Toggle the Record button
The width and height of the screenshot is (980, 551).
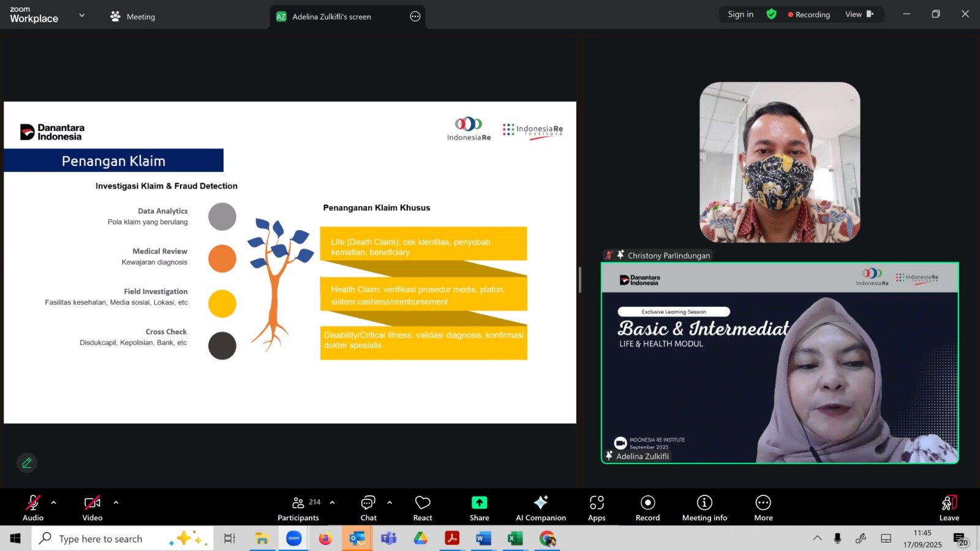(x=647, y=508)
